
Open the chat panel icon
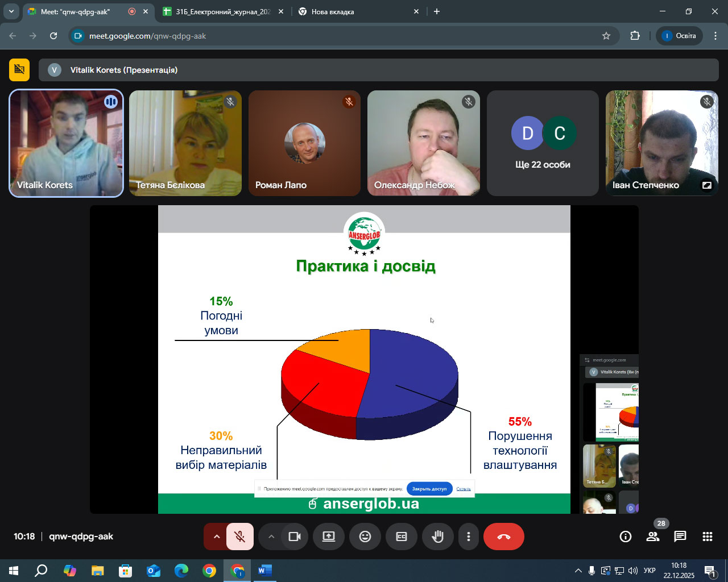coord(680,537)
